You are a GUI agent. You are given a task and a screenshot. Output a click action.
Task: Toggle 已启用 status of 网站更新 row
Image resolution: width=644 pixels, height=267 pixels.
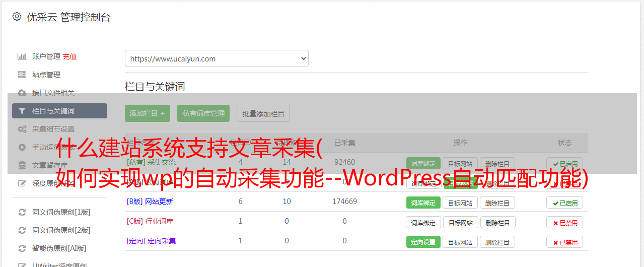point(565,203)
